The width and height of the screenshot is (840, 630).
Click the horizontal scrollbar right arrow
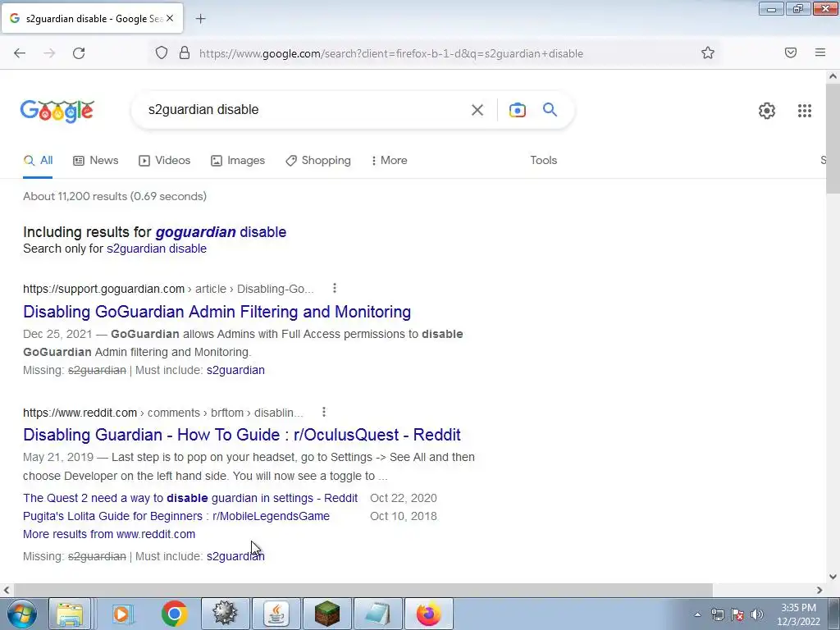tap(819, 591)
